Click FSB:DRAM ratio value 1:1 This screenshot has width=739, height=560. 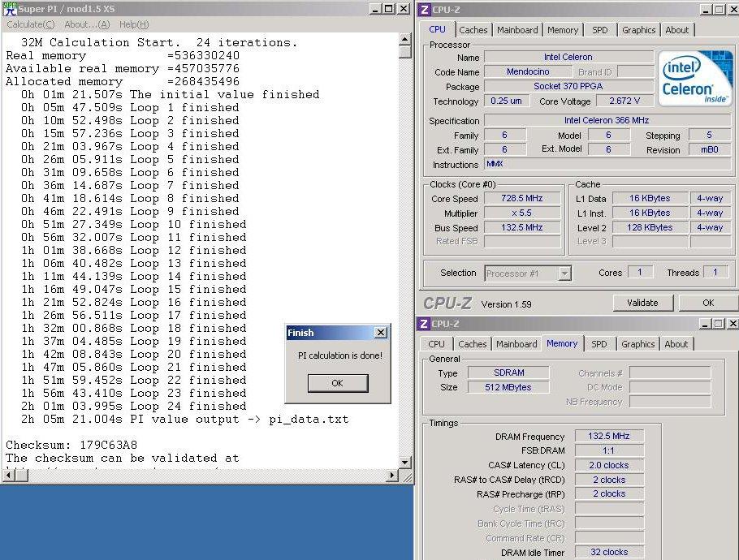pyautogui.click(x=609, y=450)
